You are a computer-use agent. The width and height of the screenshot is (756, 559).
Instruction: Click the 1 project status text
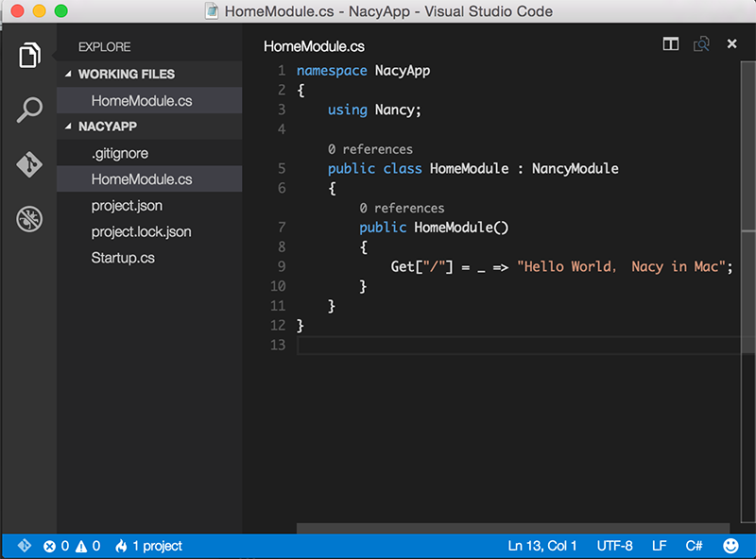pos(157,546)
